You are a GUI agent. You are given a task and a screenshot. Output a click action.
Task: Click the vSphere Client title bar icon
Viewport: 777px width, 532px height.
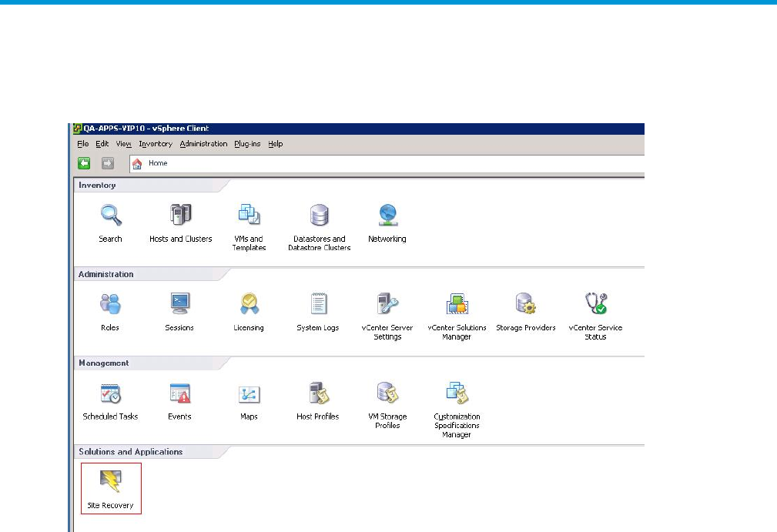tap(77, 129)
